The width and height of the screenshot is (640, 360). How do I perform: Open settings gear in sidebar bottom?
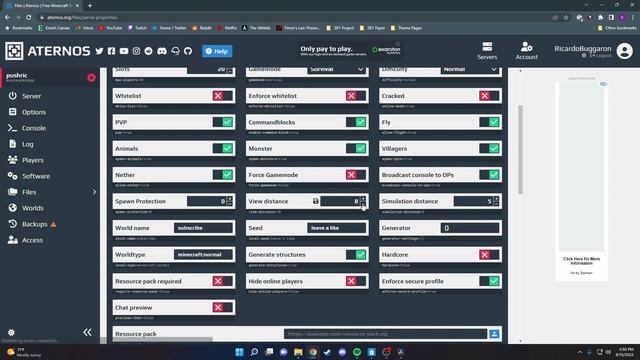point(11,332)
